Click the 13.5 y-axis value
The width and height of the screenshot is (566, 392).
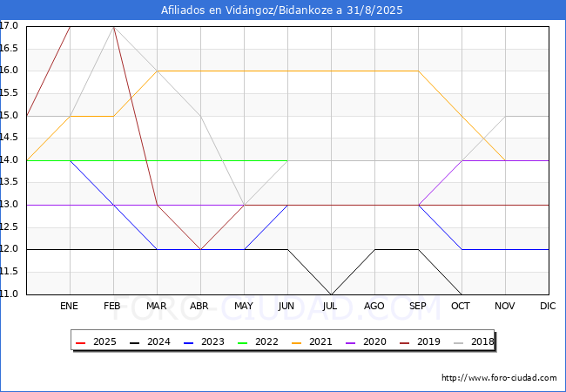[x=9, y=182]
